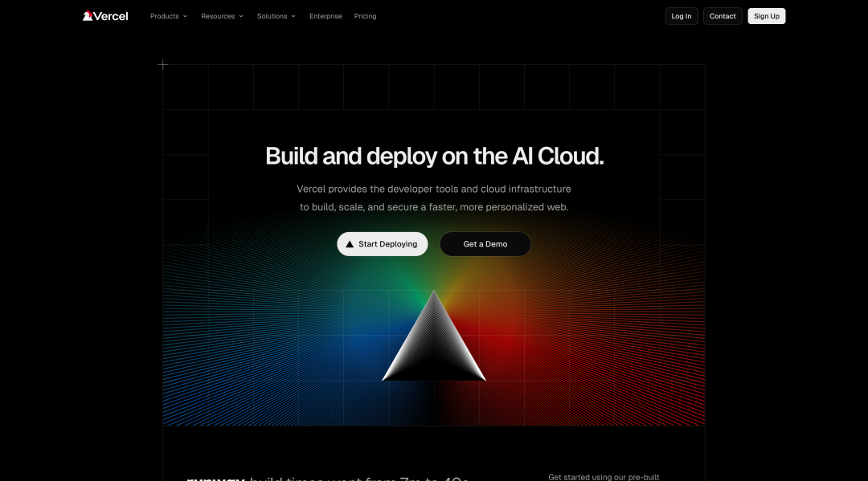The height and width of the screenshot is (481, 868).
Task: Open the Solutions dropdown menu
Action: (x=276, y=16)
